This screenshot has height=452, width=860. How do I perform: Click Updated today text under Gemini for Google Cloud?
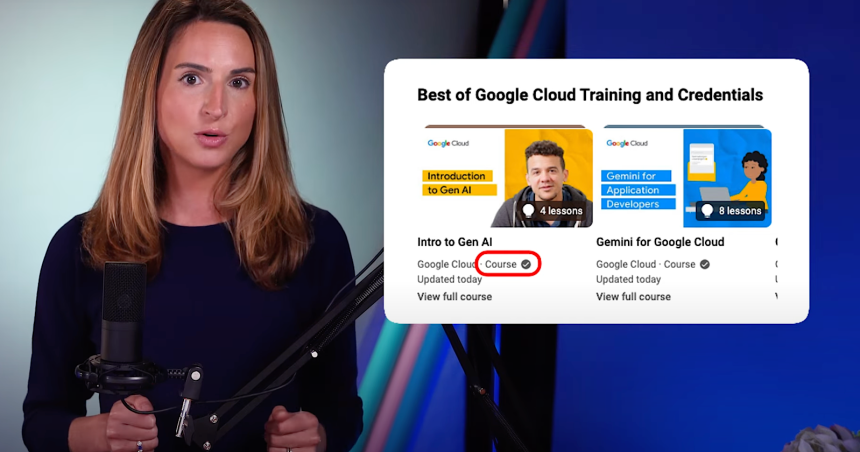[x=628, y=279]
